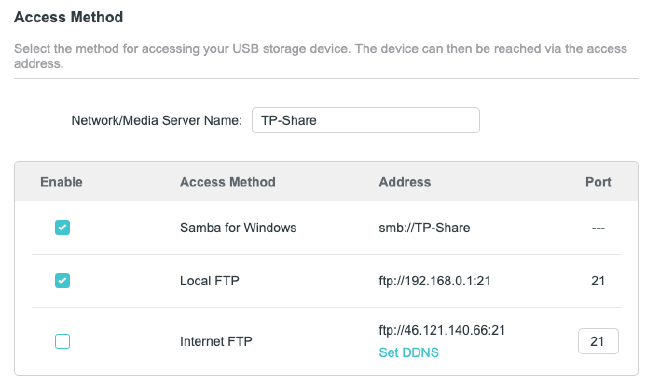Click the Network/Media Server Name label
The image size is (660, 387).
tap(157, 120)
